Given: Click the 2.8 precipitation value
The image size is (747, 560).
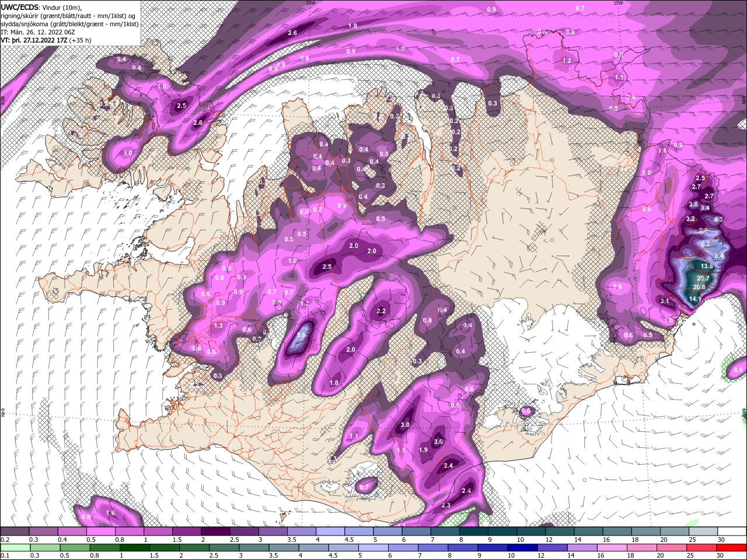Looking at the screenshot, I should pyautogui.click(x=198, y=123).
